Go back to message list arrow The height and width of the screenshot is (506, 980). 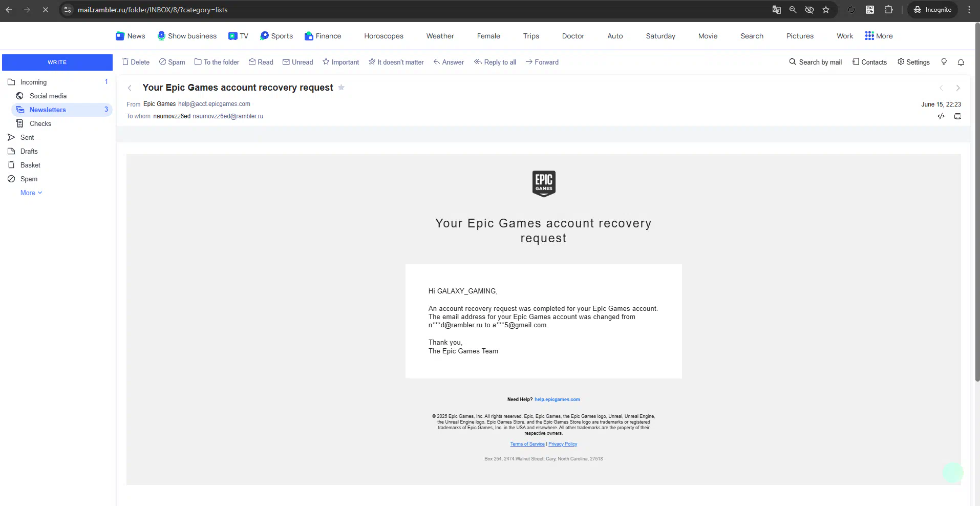130,88
